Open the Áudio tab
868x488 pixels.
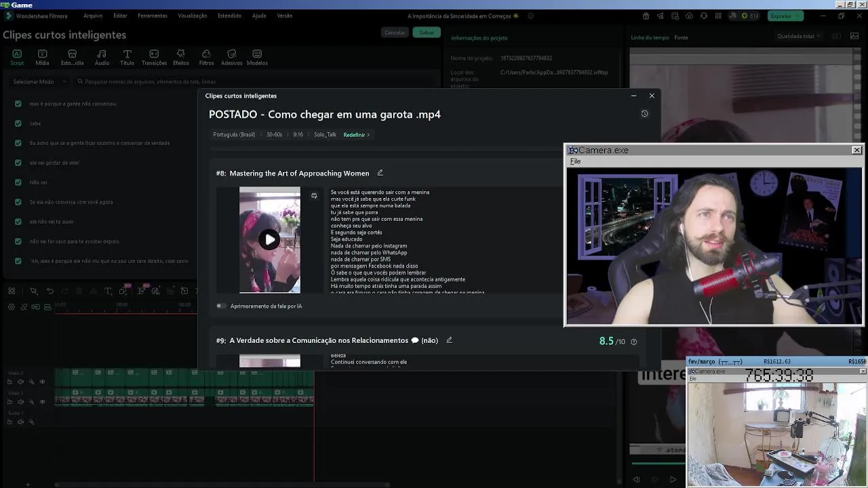(x=102, y=58)
